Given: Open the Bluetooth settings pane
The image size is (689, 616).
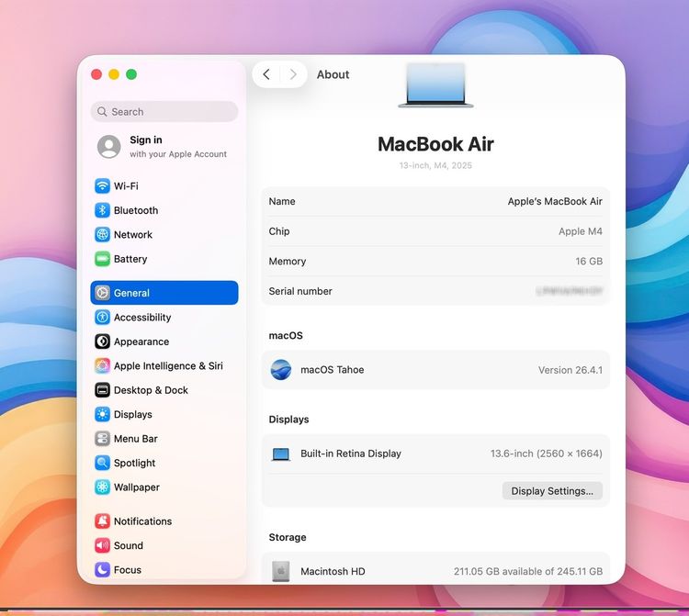Looking at the screenshot, I should coord(164,210).
